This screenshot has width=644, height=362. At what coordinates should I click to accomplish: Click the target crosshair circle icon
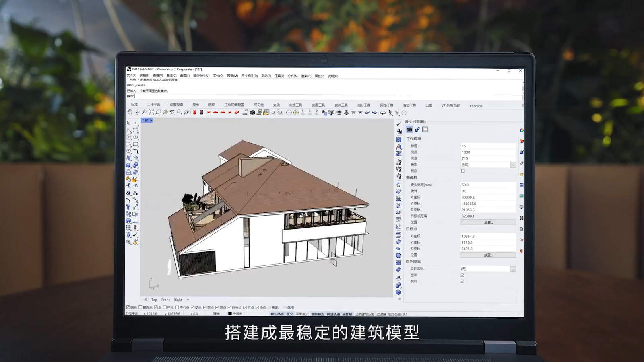coord(289,113)
